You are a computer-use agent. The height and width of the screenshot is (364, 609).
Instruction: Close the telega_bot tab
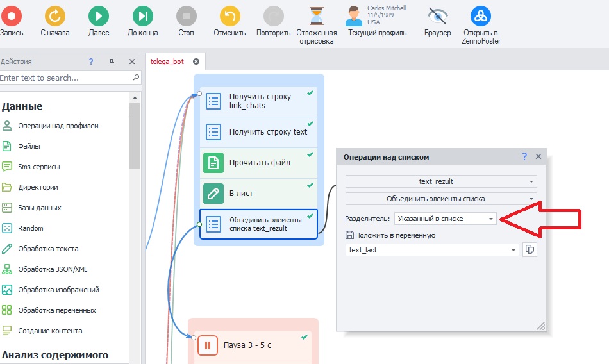(196, 62)
